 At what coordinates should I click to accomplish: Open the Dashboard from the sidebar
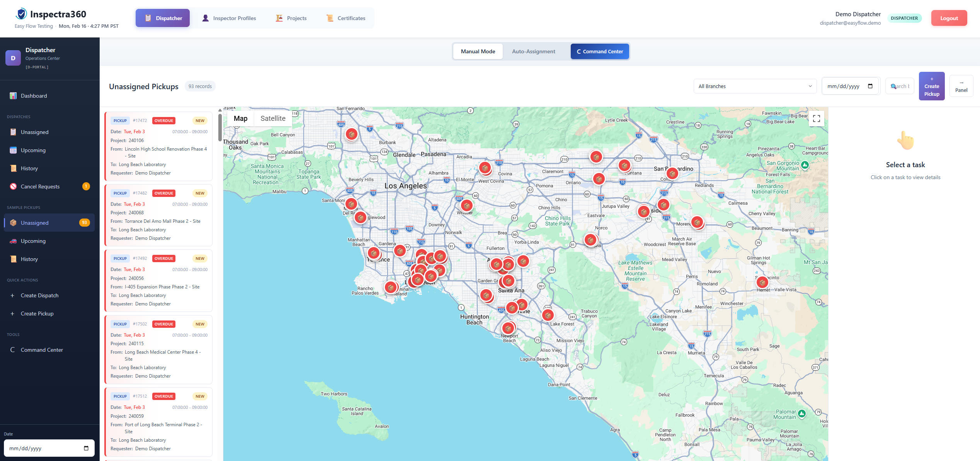click(x=34, y=96)
